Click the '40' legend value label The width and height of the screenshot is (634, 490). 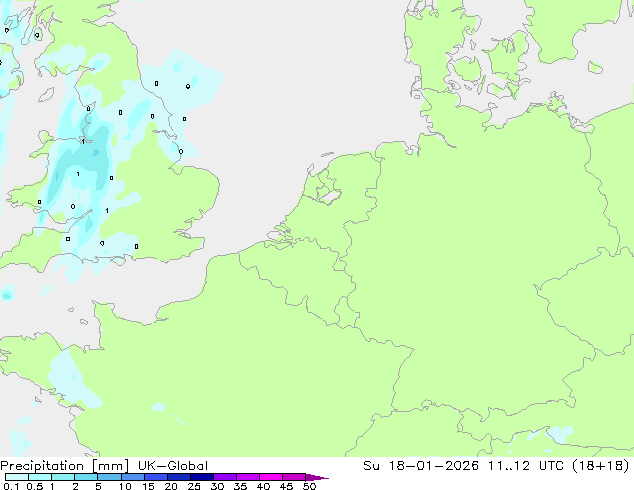tap(263, 486)
